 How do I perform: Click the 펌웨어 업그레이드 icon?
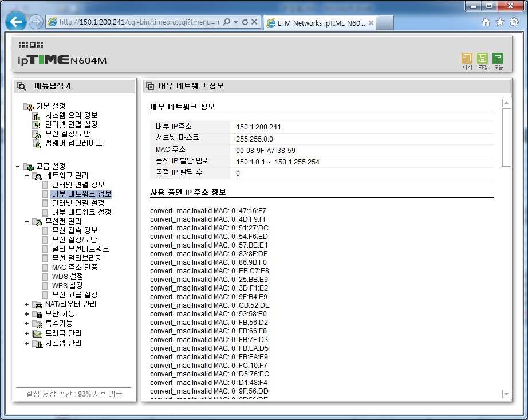coord(37,143)
